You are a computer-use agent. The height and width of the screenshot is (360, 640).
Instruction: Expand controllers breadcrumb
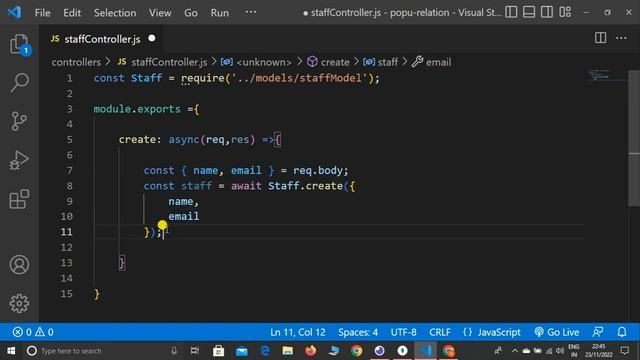click(76, 62)
